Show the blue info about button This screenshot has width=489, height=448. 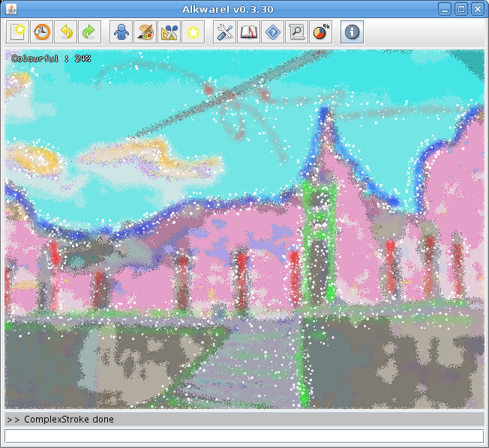(x=352, y=32)
